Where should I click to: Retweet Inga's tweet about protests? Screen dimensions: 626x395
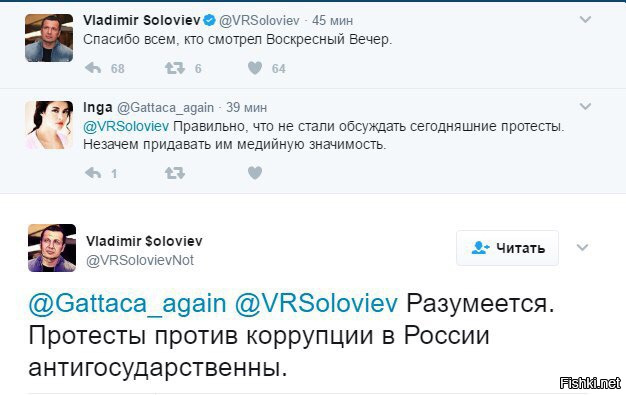[175, 173]
